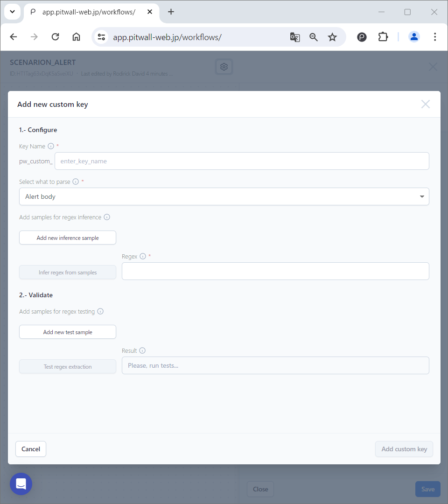Open info for regex testing samples
448x504 pixels.
tap(101, 311)
